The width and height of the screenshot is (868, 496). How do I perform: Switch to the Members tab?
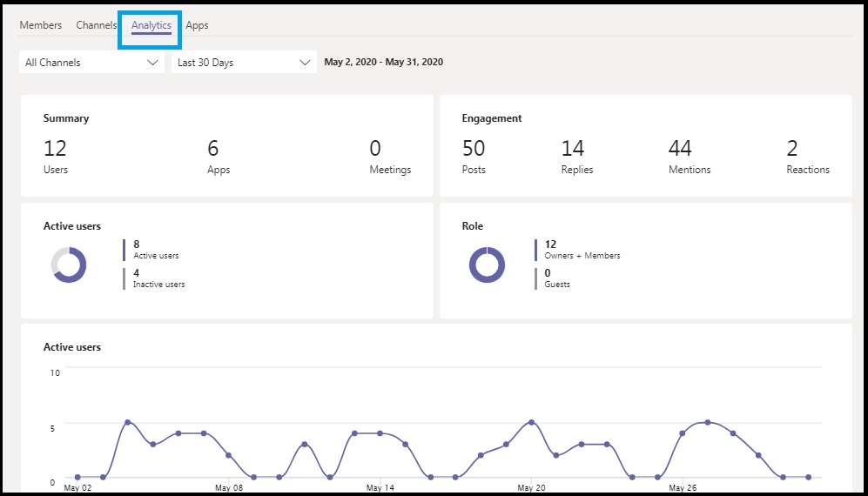point(40,25)
